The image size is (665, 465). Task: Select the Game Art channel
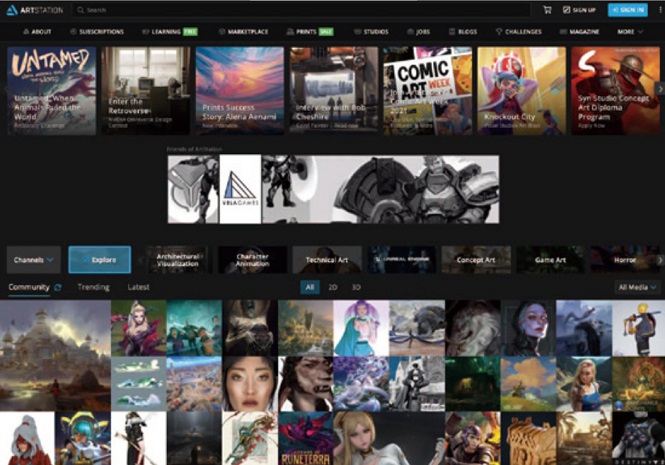point(550,260)
